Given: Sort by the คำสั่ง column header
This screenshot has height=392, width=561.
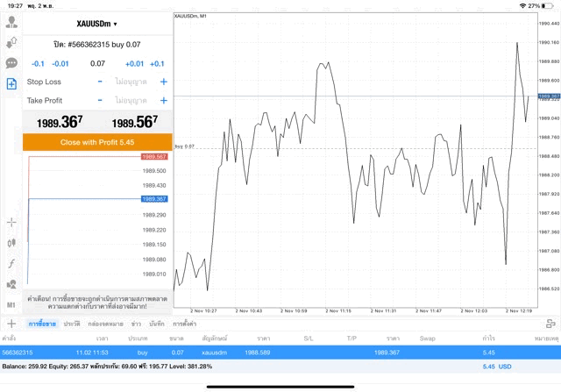Looking at the screenshot, I should [x=9, y=339].
